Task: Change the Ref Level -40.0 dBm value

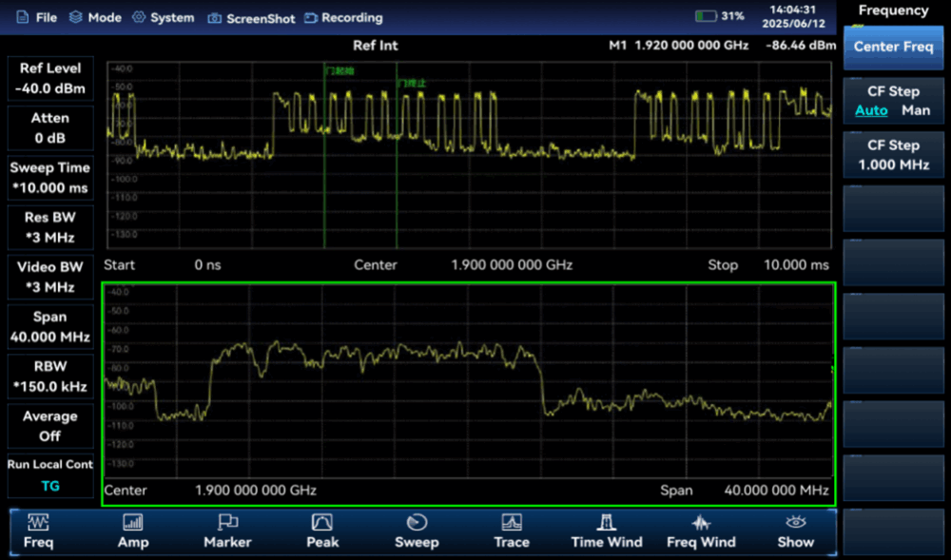Action: point(50,79)
